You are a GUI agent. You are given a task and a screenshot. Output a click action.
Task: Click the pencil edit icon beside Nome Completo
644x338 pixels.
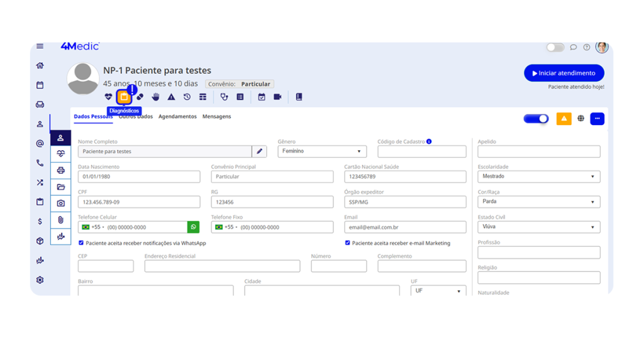pos(259,151)
